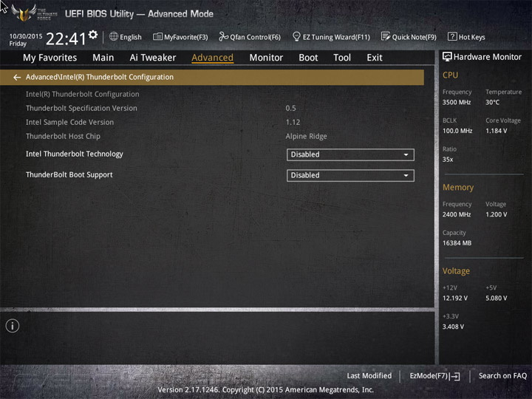Image resolution: width=532 pixels, height=399 pixels.
Task: Click the info icon in help panel
Action: pyautogui.click(x=13, y=326)
